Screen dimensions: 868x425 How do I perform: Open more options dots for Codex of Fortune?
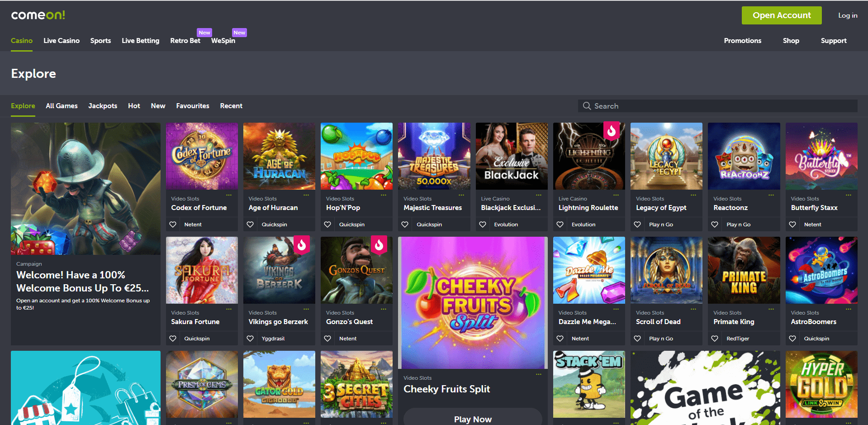229,195
